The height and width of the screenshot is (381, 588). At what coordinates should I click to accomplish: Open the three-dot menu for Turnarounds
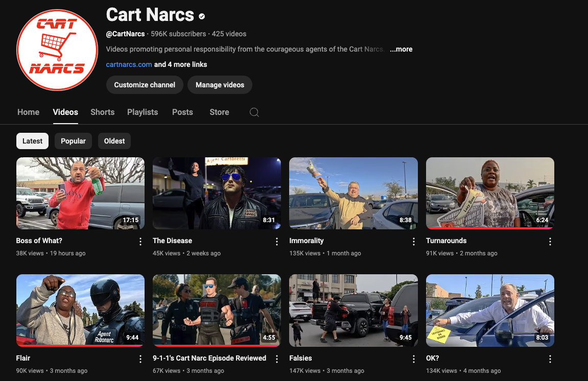[550, 242]
